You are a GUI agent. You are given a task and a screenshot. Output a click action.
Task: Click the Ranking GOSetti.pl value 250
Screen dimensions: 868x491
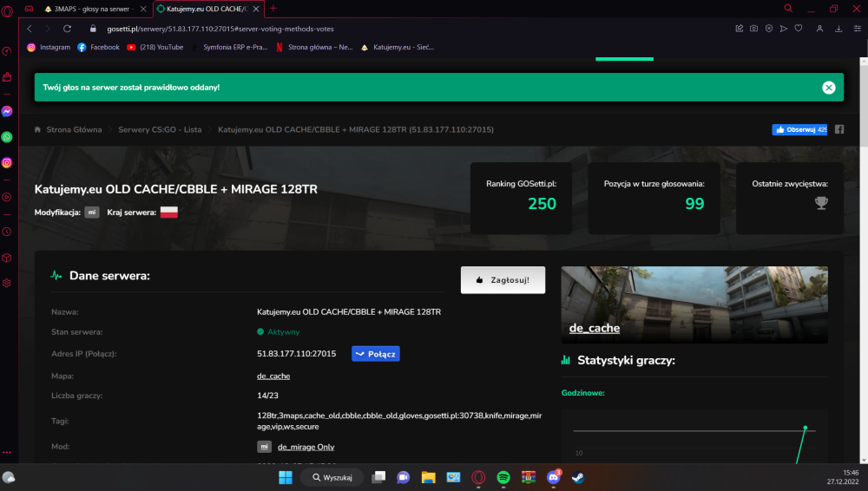click(542, 204)
